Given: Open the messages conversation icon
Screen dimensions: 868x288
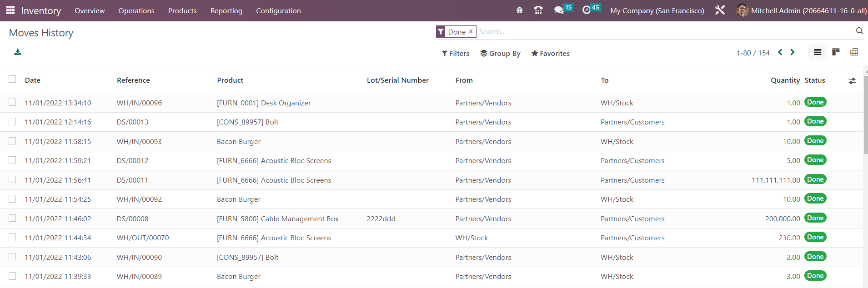Looking at the screenshot, I should pos(559,10).
